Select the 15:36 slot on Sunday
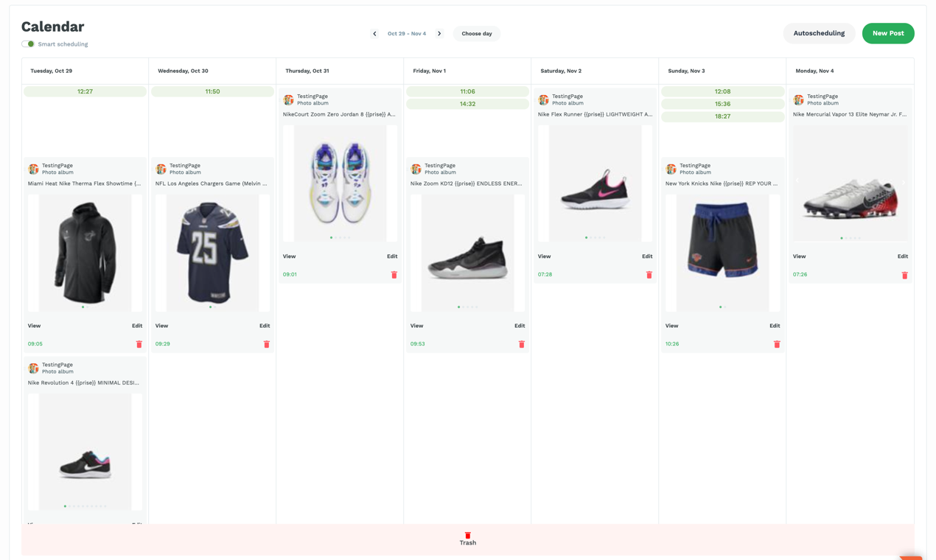 pos(722,104)
